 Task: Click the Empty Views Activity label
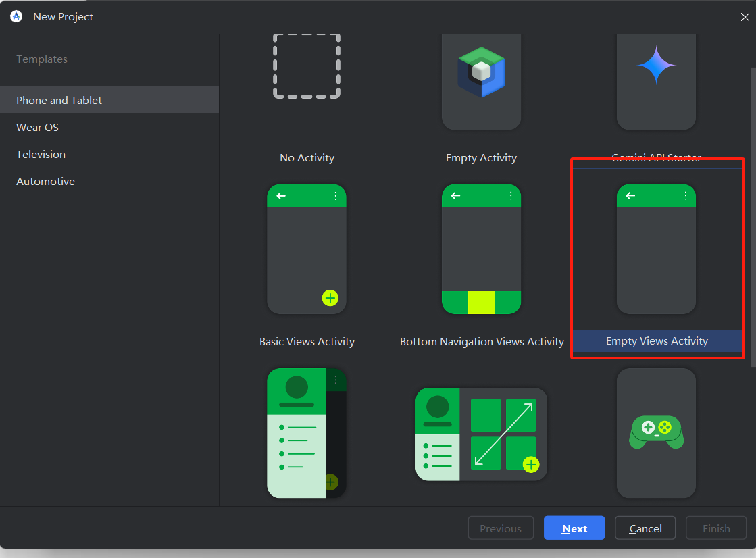click(x=657, y=341)
